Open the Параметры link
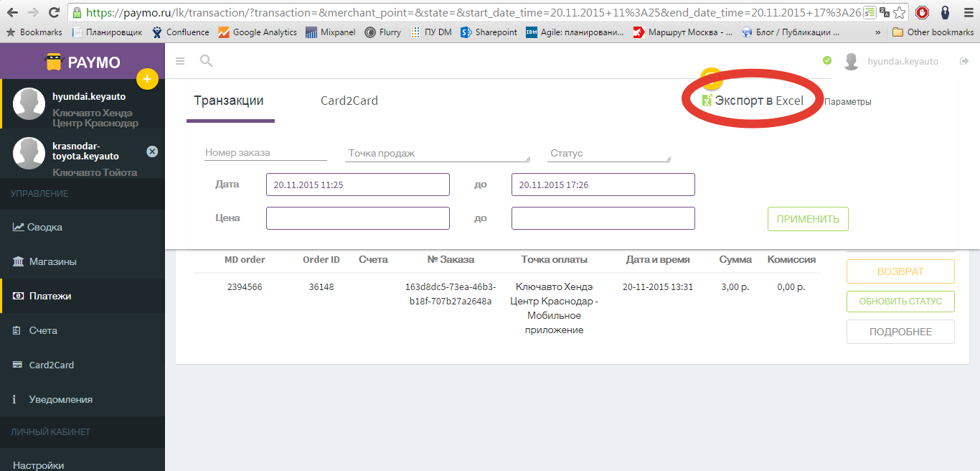The width and height of the screenshot is (980, 471). [848, 102]
